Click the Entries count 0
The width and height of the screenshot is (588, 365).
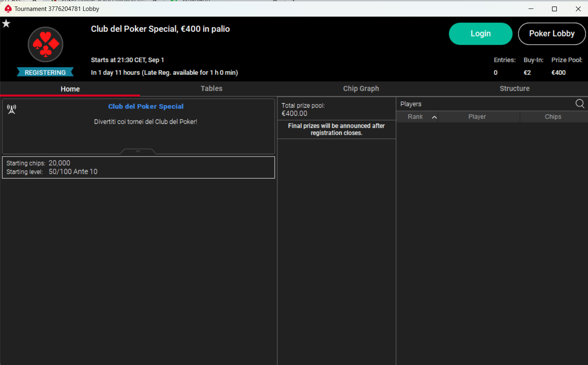tap(495, 72)
